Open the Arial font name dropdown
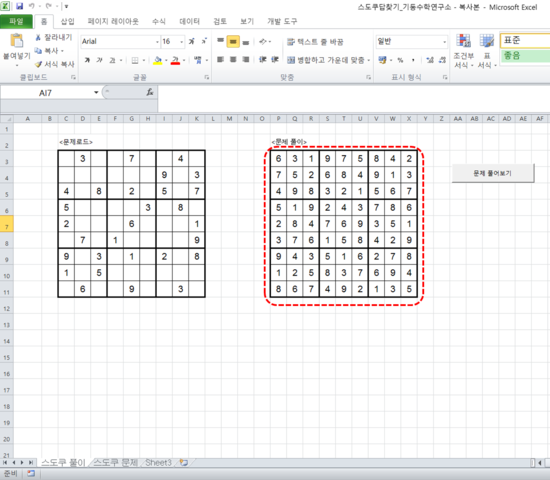The image size is (550, 480). 157,42
